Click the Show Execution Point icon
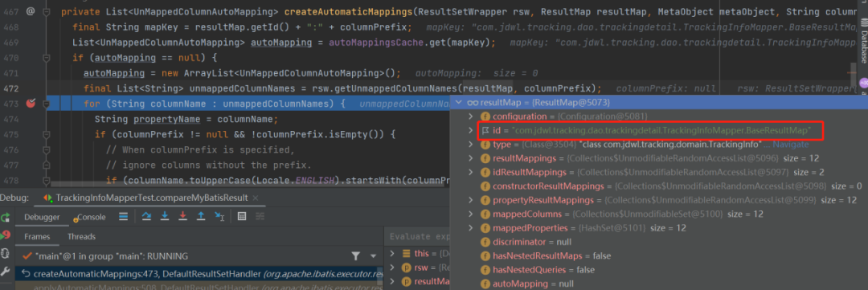This screenshot has height=290, width=868. [124, 216]
